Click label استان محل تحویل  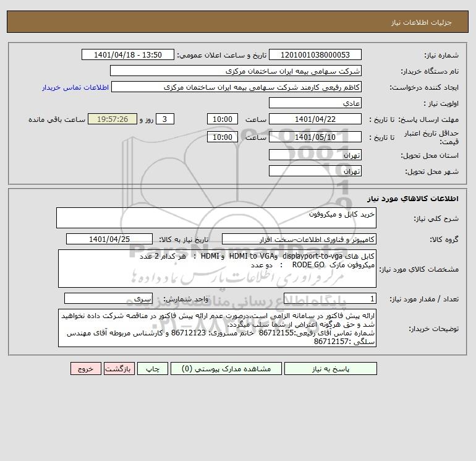pos(430,155)
